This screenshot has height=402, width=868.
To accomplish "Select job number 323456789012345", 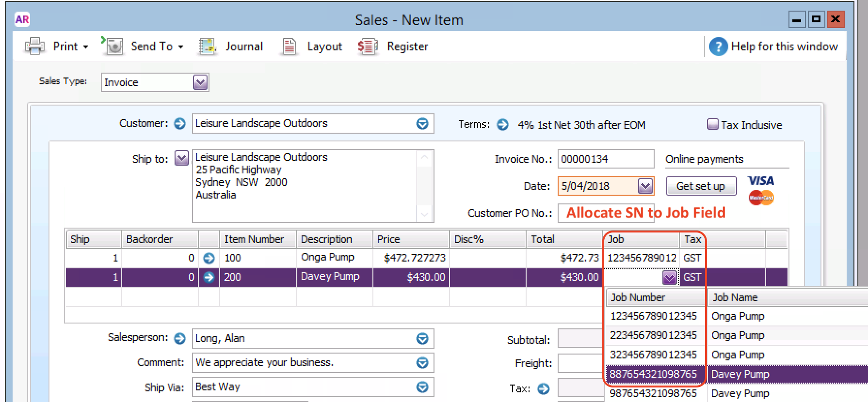I will coord(654,355).
